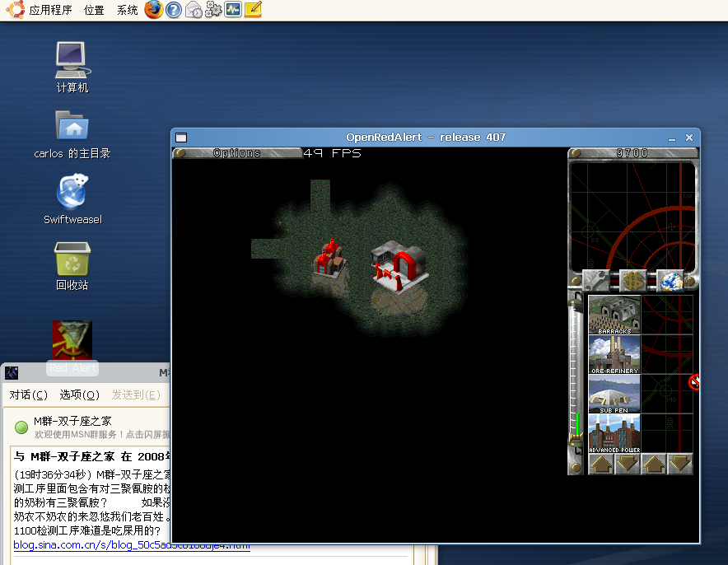
Task: Click the 49 FPS readout
Action: point(333,152)
